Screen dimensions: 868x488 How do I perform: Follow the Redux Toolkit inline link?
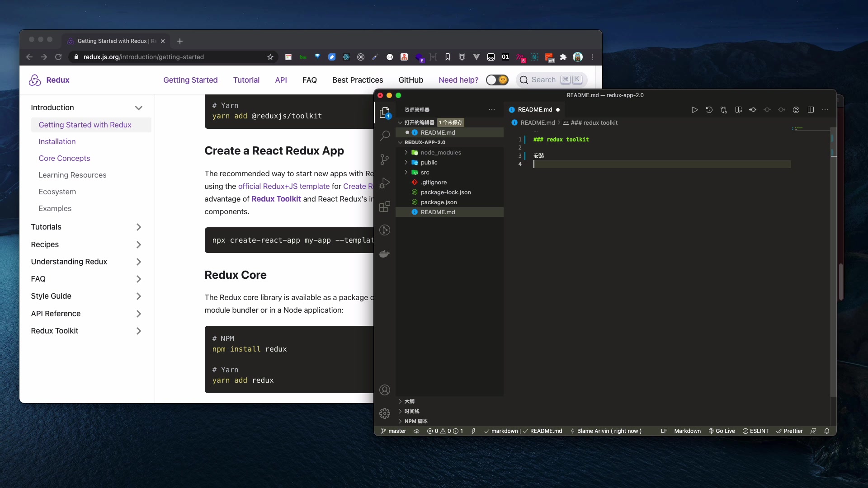tap(276, 199)
